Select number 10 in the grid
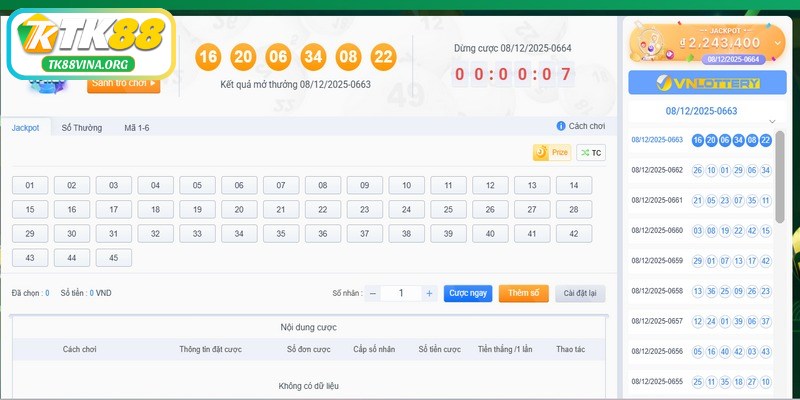 (x=407, y=185)
